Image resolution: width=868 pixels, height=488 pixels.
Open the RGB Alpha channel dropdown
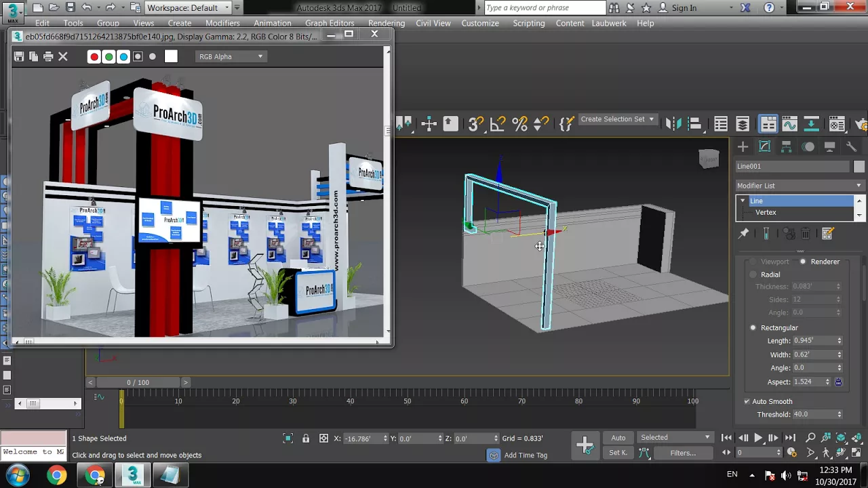231,57
